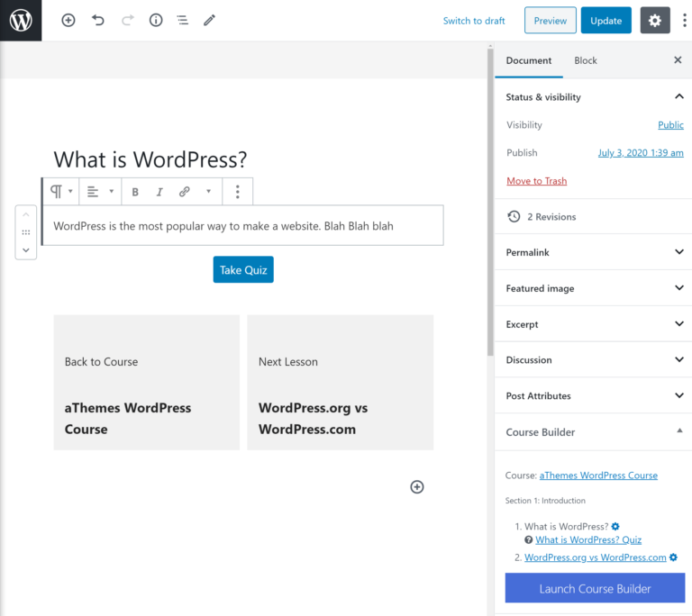692x616 pixels.
Task: Toggle italic formatting
Action: click(159, 192)
